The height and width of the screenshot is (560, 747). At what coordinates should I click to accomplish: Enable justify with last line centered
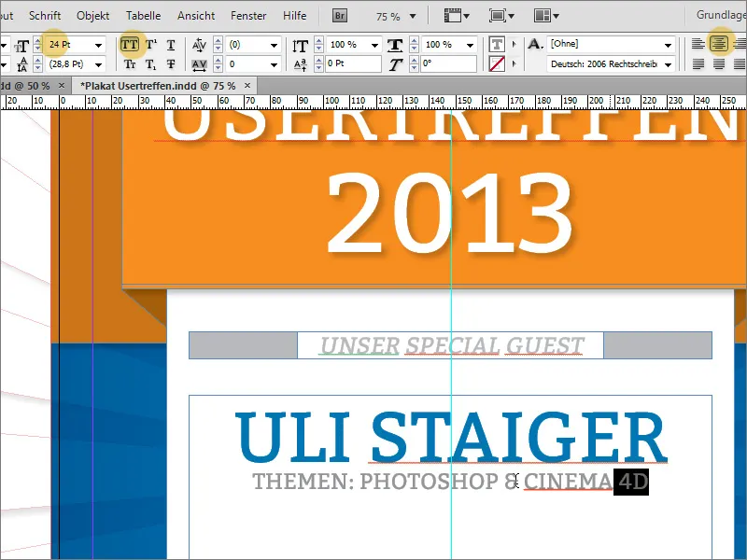(x=719, y=63)
